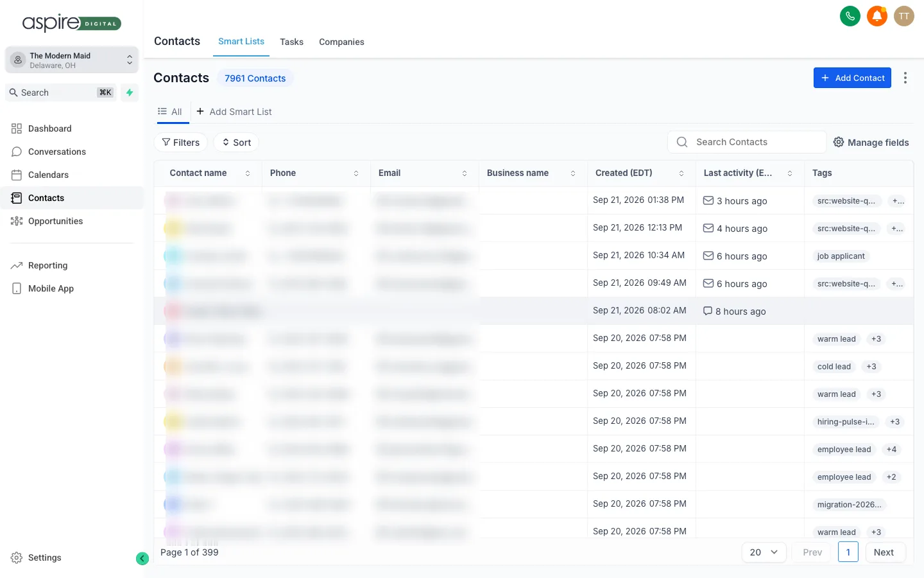This screenshot has height=578, width=924.
Task: Click the cold lead tag
Action: point(834,366)
